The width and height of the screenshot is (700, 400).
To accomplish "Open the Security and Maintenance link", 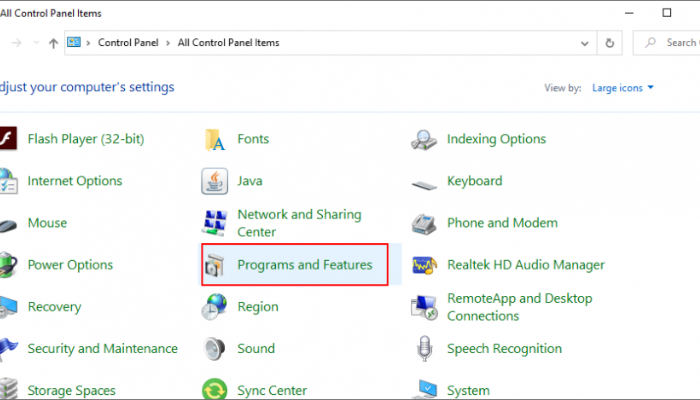I will pyautogui.click(x=103, y=349).
